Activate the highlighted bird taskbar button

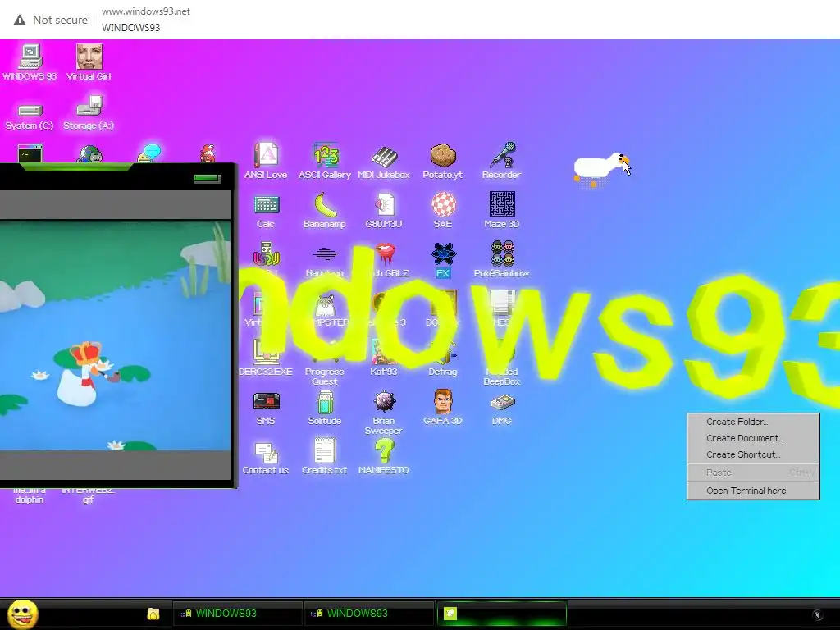[501, 614]
